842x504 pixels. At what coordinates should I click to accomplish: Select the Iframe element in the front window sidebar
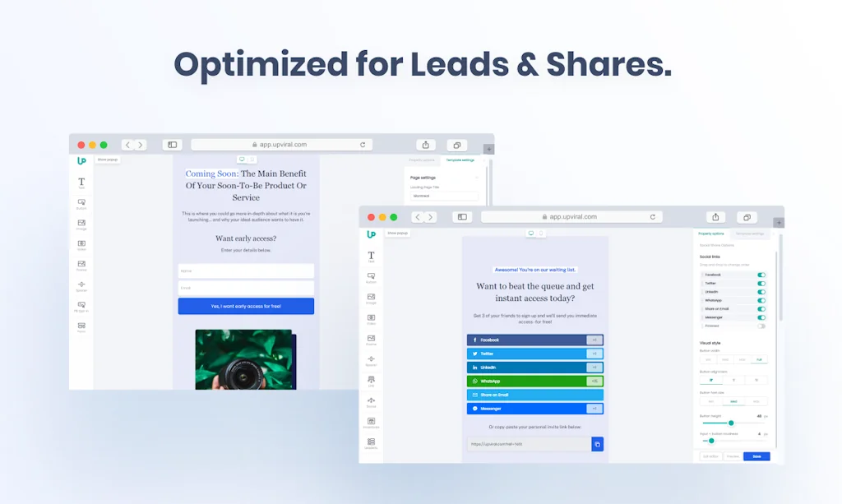tap(371, 340)
